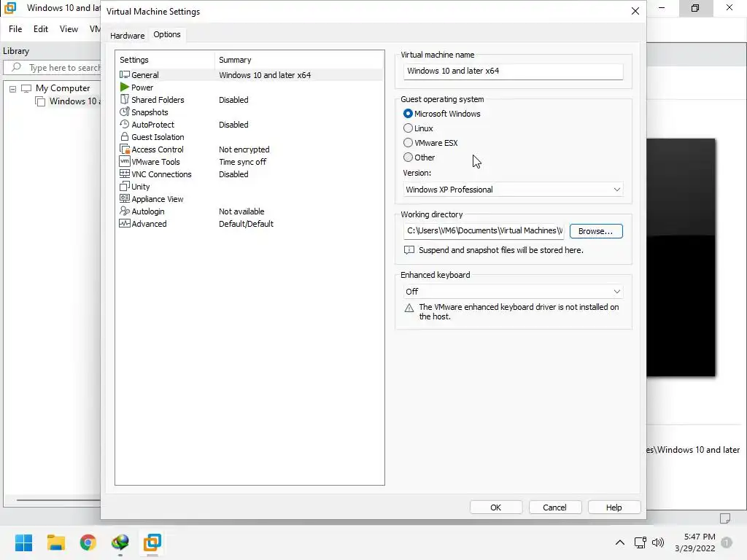
Task: Click the Cancel button
Action: tap(555, 507)
